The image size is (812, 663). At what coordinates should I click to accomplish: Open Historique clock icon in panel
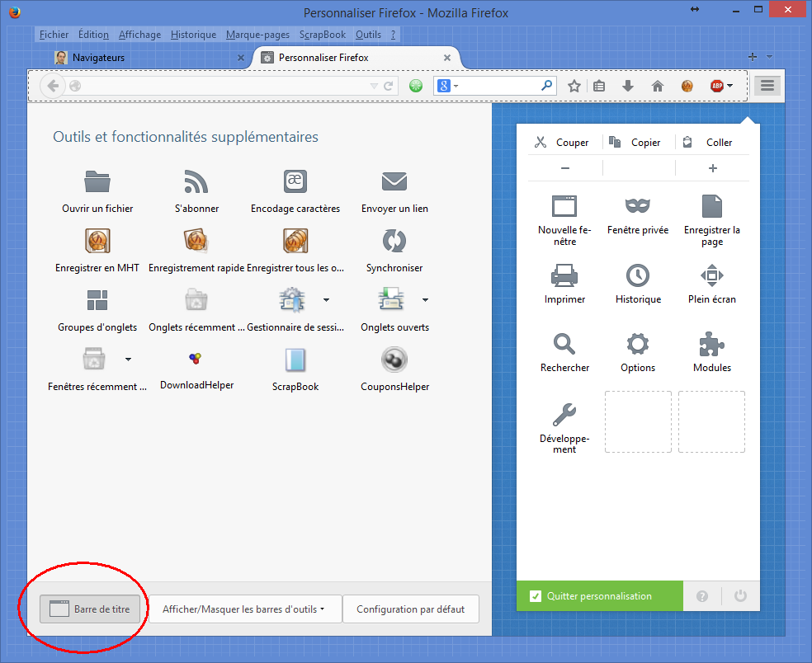click(638, 275)
